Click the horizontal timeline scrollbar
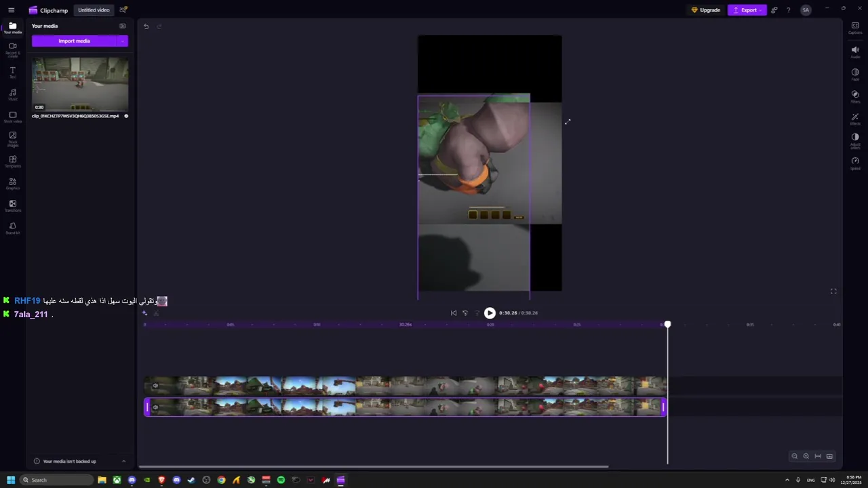Image resolution: width=868 pixels, height=488 pixels. point(374,466)
